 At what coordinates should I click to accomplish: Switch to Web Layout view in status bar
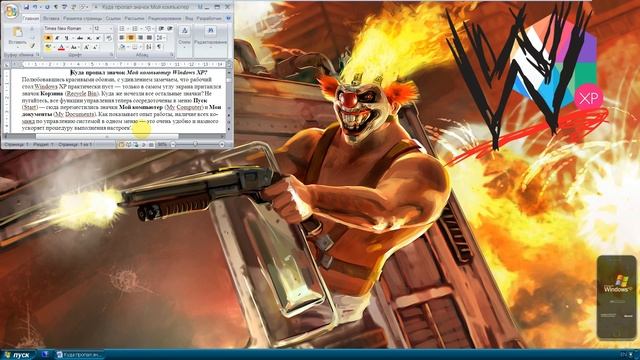pos(136,144)
